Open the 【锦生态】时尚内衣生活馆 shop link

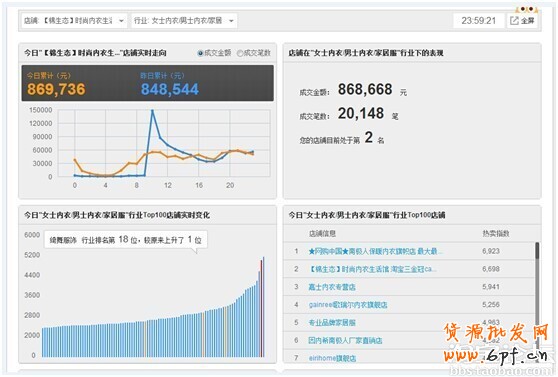372,269
